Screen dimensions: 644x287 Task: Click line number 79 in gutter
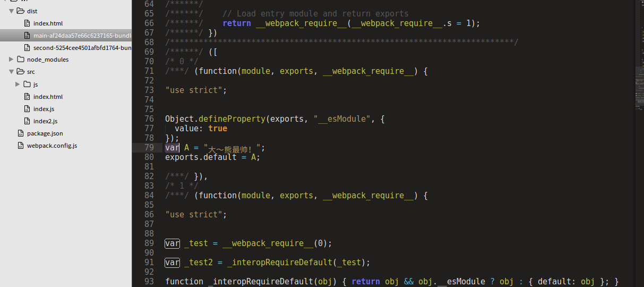click(149, 148)
